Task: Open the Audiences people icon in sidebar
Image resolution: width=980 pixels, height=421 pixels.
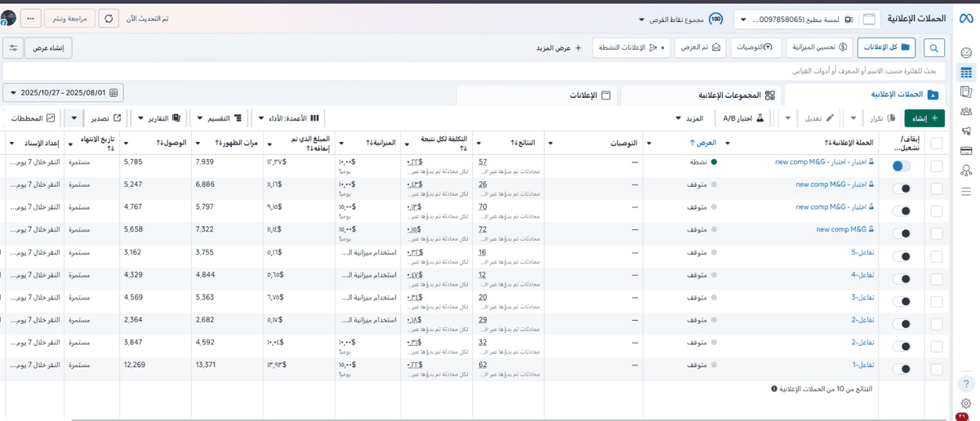Action: pyautogui.click(x=966, y=112)
